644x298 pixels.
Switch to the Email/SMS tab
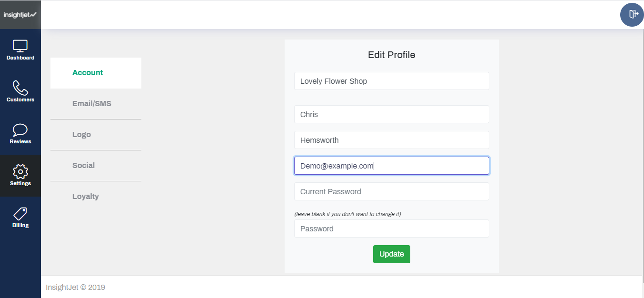92,104
